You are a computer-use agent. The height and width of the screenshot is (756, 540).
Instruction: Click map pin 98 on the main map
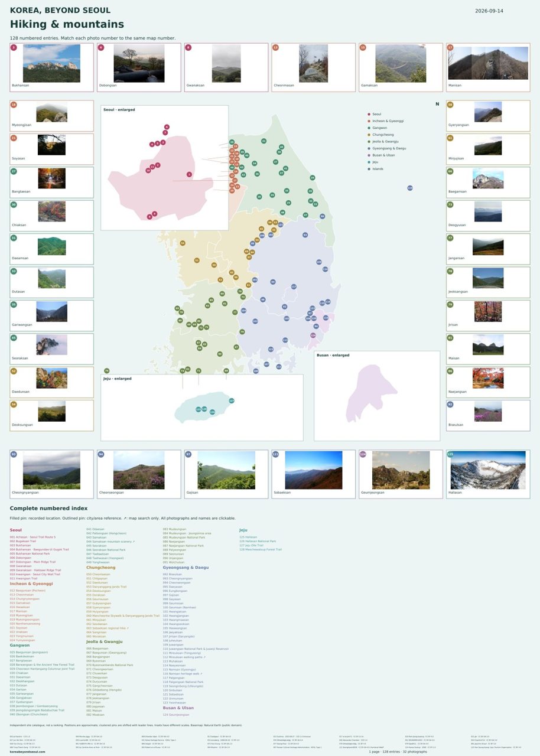pyautogui.click(x=263, y=299)
